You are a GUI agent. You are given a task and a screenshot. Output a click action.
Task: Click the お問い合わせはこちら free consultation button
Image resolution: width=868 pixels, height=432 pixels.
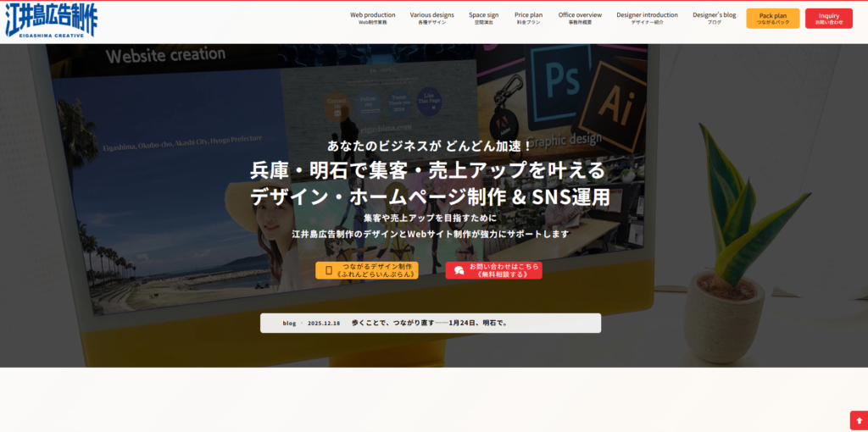click(493, 270)
